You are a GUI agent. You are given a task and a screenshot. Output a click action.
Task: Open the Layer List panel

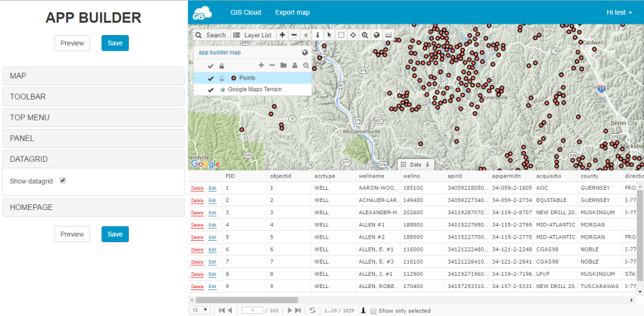point(252,35)
